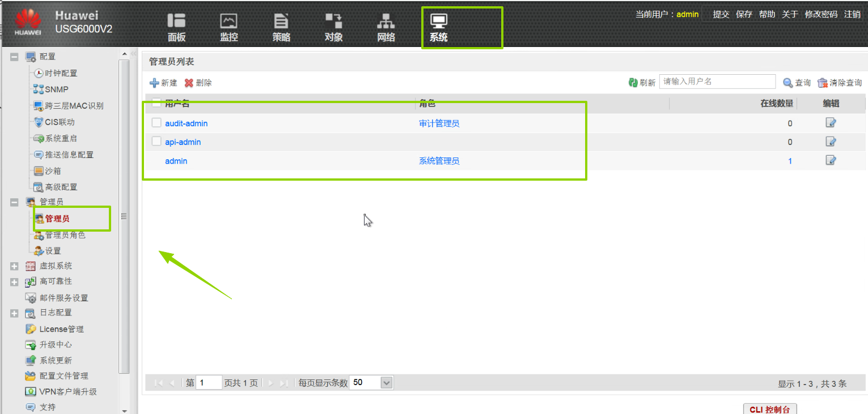868x414 pixels.
Task: Check the audit-admin row checkbox
Action: pos(156,123)
